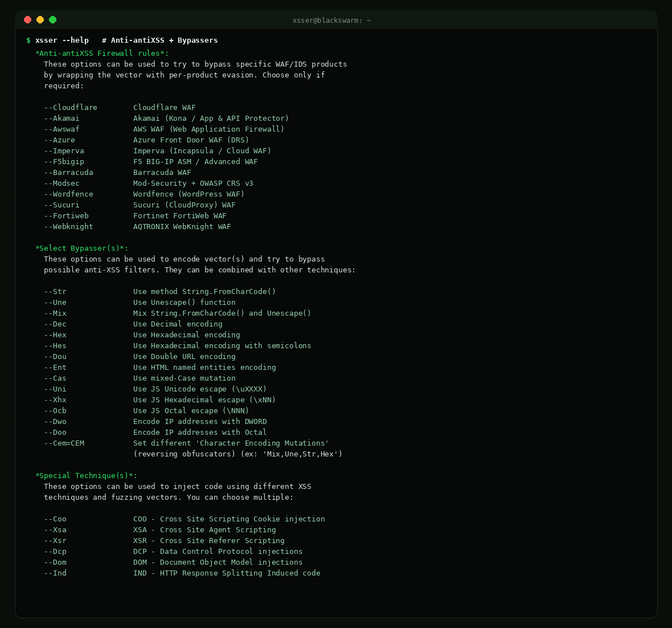The image size is (672, 628).
Task: Select the --Doo option text
Action: (55, 433)
